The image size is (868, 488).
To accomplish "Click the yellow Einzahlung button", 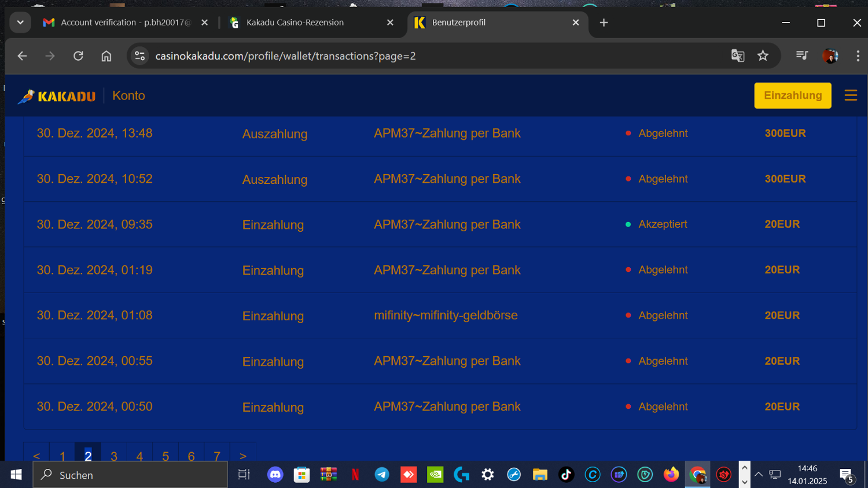I will point(792,95).
